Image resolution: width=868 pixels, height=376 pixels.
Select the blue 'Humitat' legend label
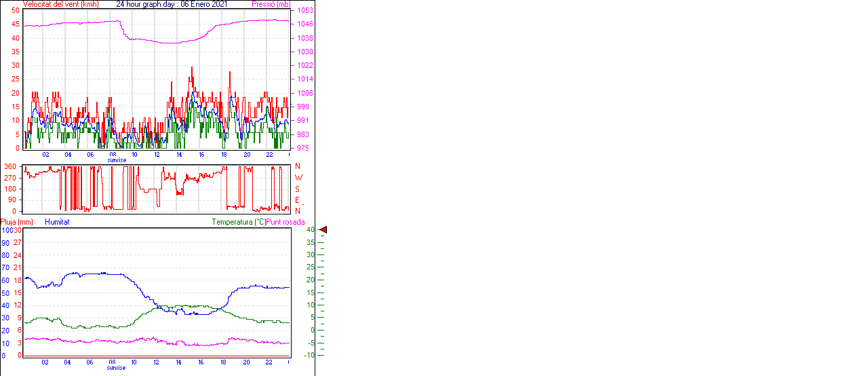click(57, 222)
